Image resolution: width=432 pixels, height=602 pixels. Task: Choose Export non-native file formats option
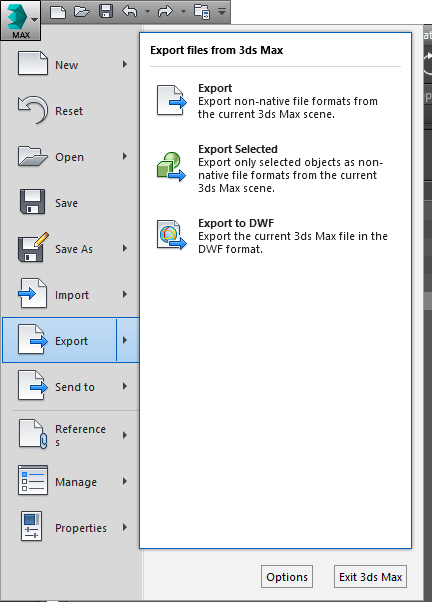point(276,101)
